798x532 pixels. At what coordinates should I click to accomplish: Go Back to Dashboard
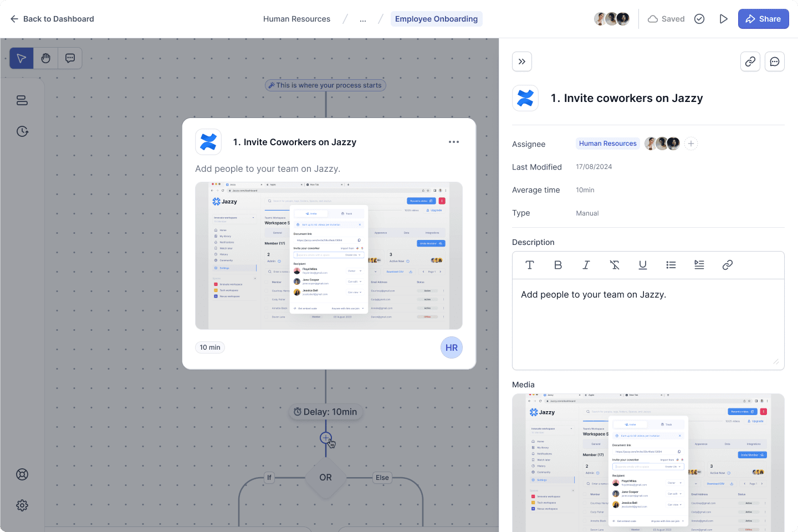tap(52, 19)
